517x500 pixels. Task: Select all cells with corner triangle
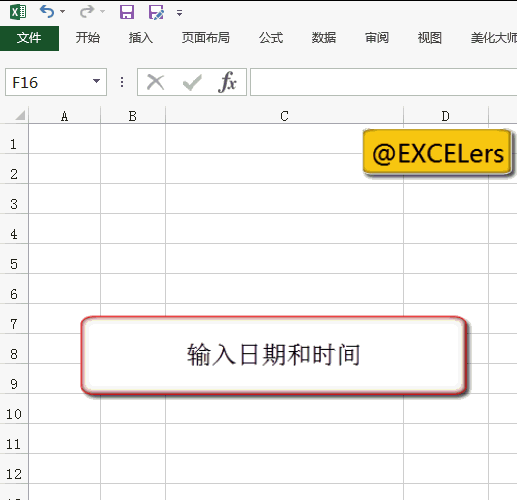click(20, 115)
